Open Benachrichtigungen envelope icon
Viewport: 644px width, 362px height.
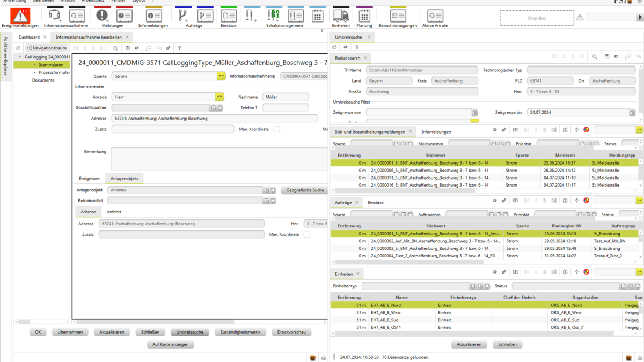[x=398, y=16]
